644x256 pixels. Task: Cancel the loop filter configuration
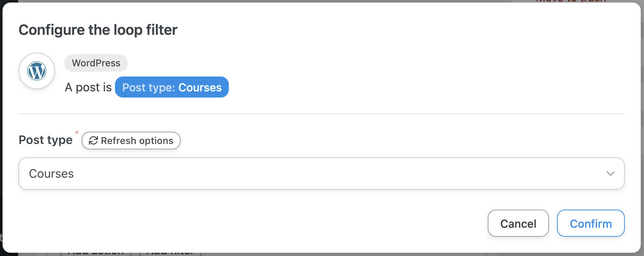[x=518, y=223]
